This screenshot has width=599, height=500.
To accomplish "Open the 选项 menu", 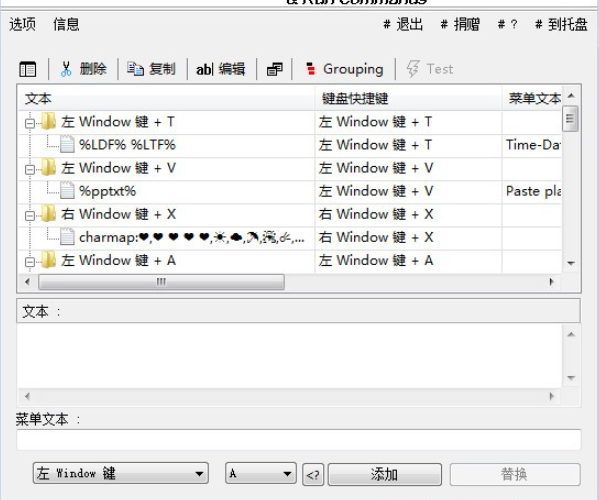I will coord(23,24).
